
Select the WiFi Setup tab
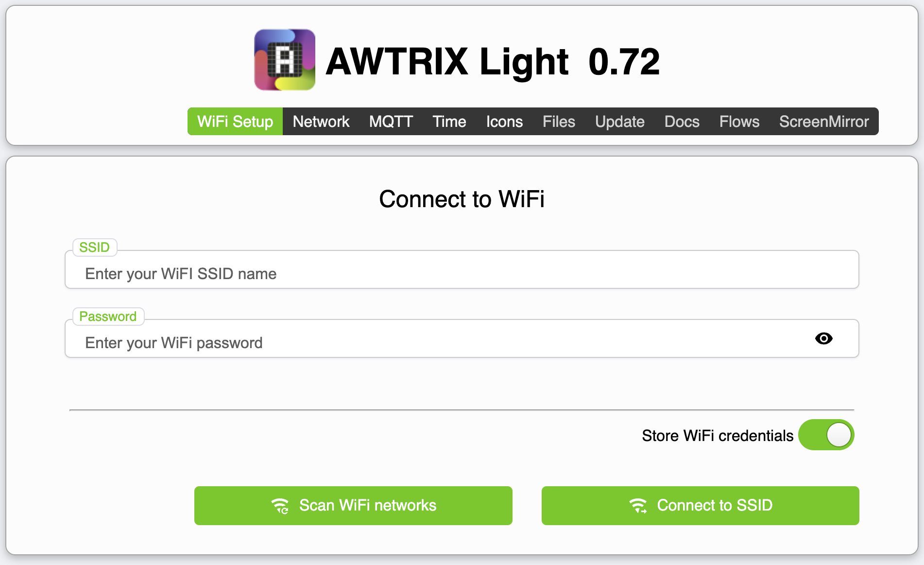[235, 122]
